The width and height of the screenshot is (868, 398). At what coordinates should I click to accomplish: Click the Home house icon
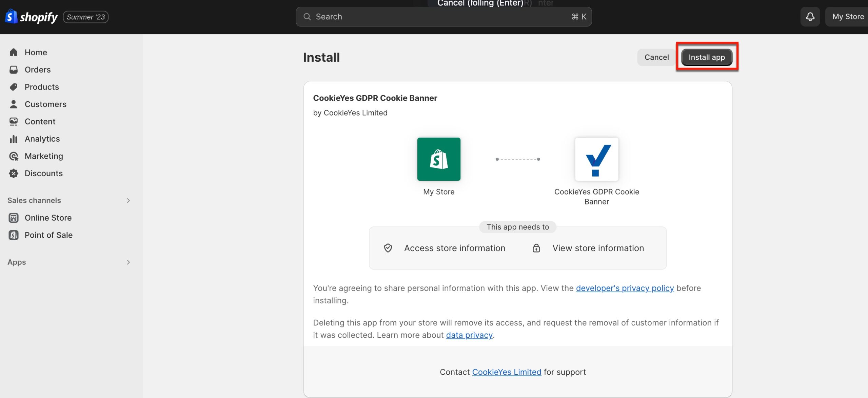pyautogui.click(x=14, y=52)
